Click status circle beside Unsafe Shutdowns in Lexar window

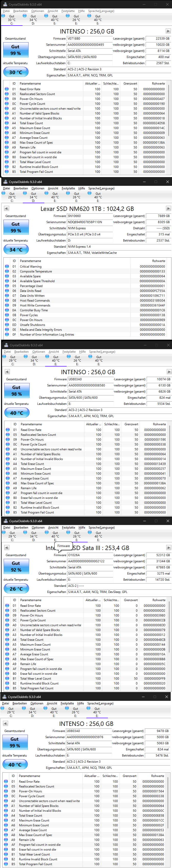coord(7,325)
